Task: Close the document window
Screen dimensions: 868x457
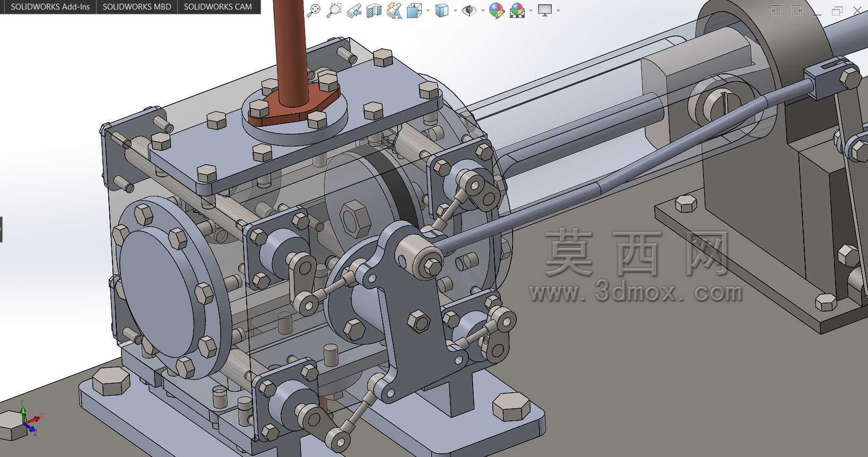Action: (x=857, y=11)
